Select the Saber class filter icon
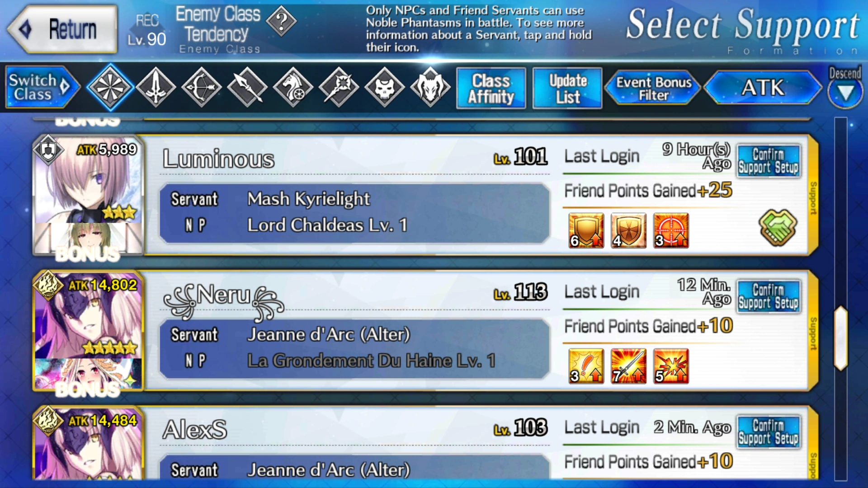The height and width of the screenshot is (488, 868). coord(156,87)
